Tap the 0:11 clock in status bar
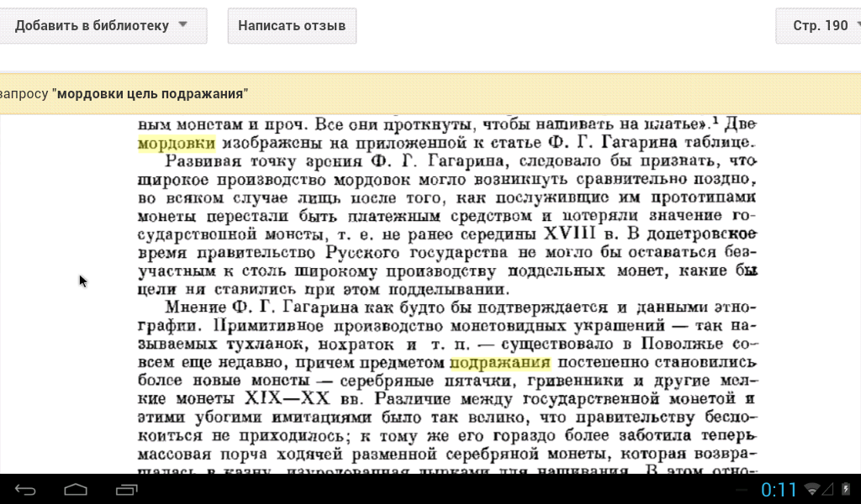 (x=779, y=489)
